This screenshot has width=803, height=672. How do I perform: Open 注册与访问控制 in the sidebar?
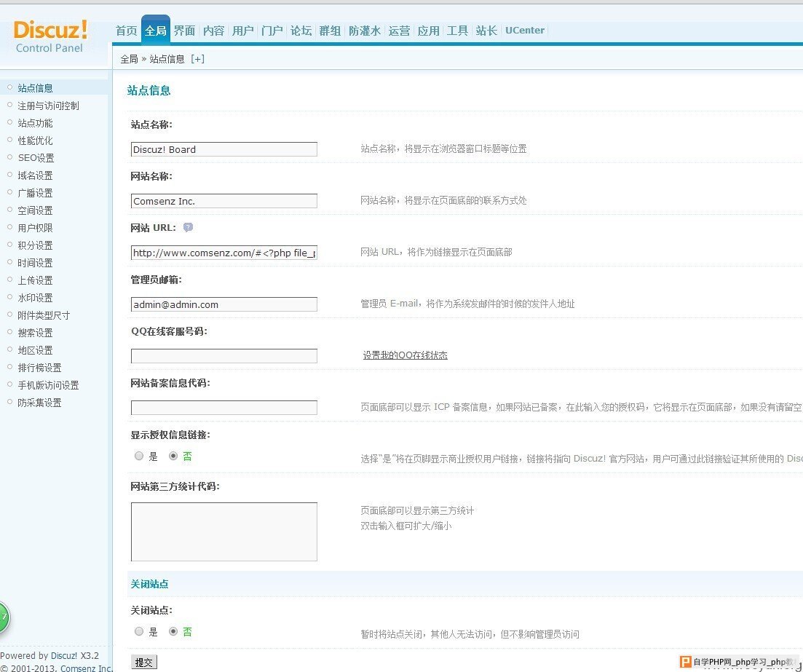[48, 106]
